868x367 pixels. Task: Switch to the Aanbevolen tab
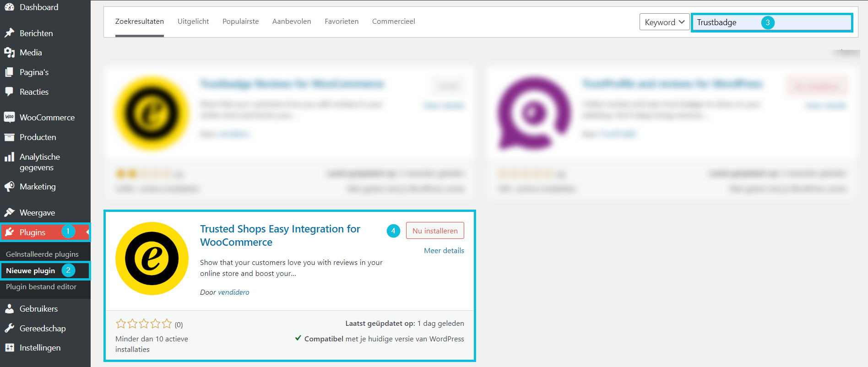[292, 22]
